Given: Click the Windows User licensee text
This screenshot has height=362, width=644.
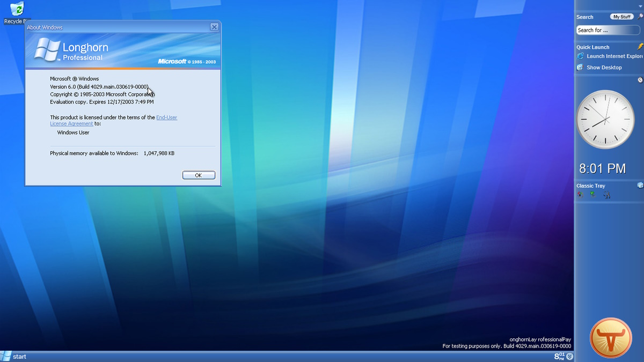Looking at the screenshot, I should tap(74, 132).
